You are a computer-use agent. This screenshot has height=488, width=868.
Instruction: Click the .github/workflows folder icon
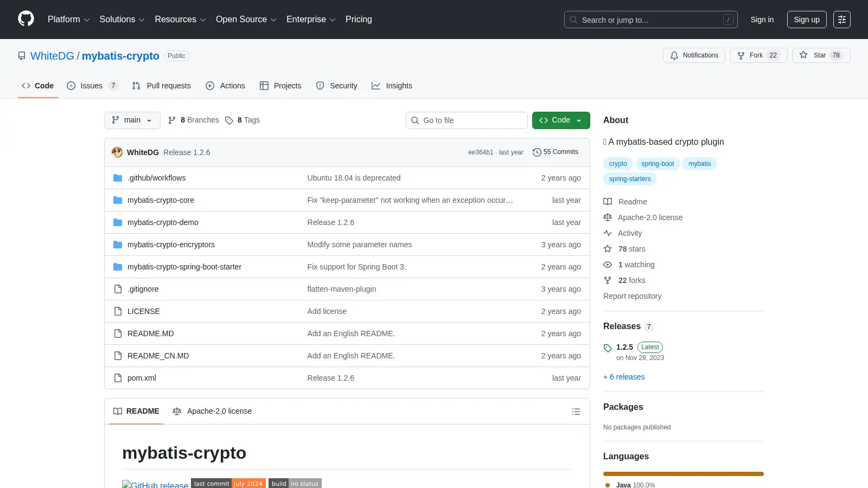point(118,178)
